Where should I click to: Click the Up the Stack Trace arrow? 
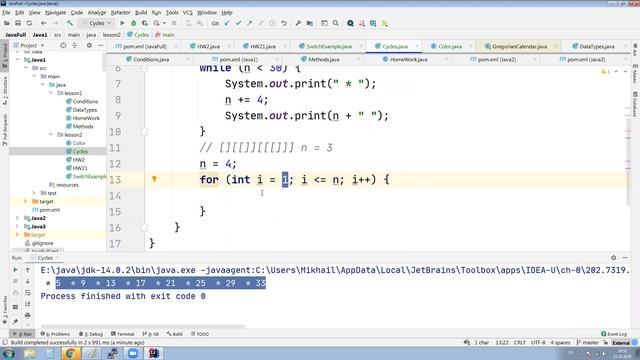click(x=28, y=270)
